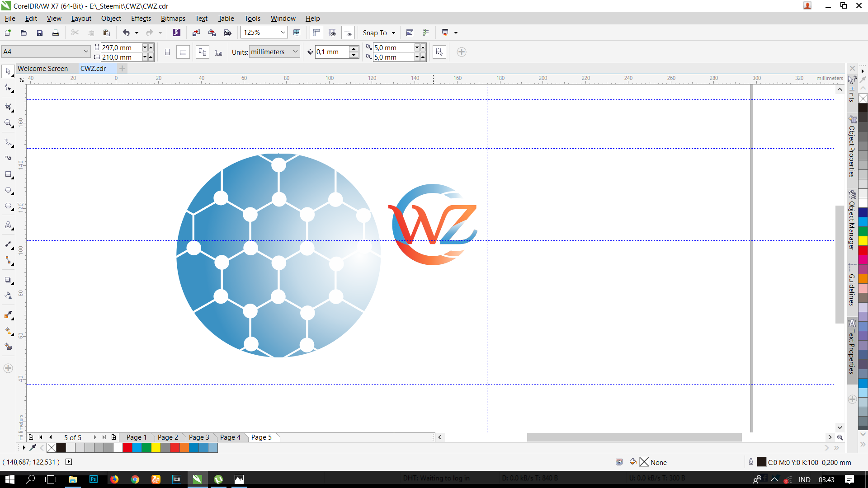The height and width of the screenshot is (488, 868).
Task: Switch to the Page 3 tab
Action: point(199,437)
